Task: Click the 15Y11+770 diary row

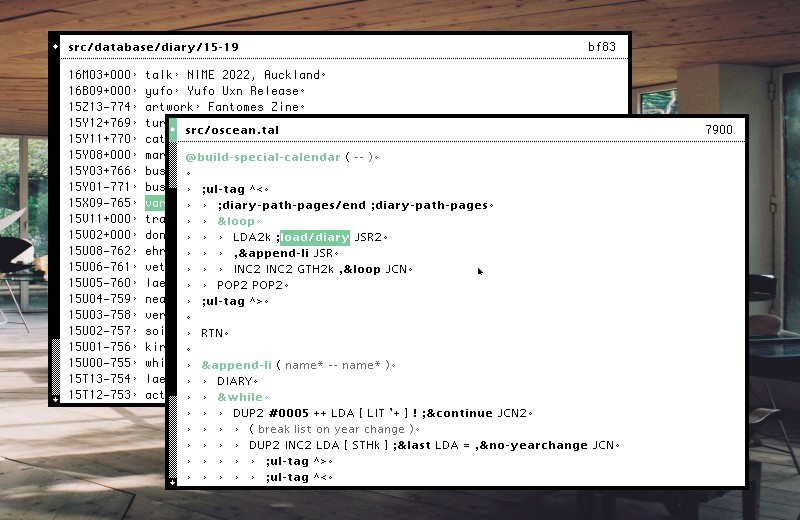Action: click(x=116, y=139)
